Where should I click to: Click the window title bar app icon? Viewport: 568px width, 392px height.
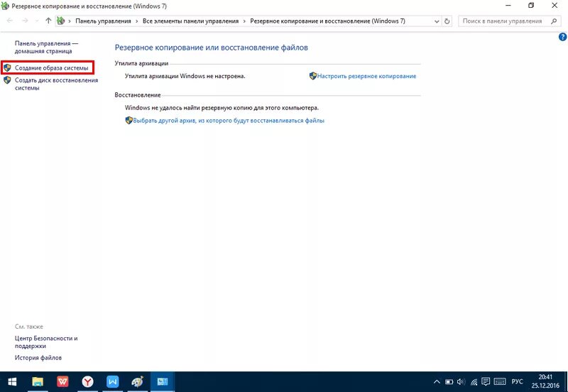click(x=5, y=6)
